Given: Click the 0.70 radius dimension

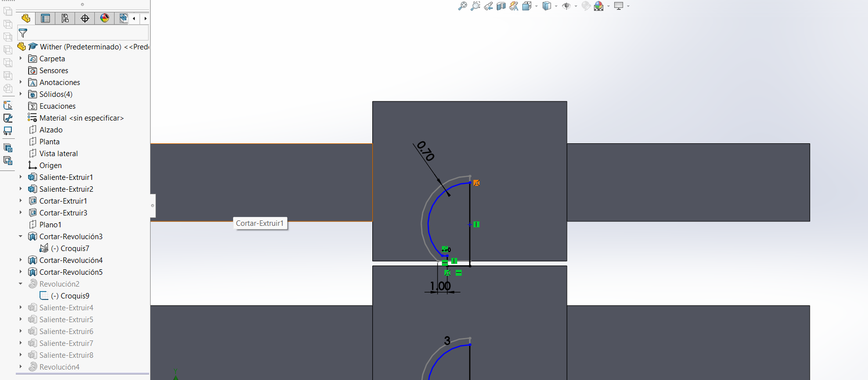Looking at the screenshot, I should tap(425, 151).
